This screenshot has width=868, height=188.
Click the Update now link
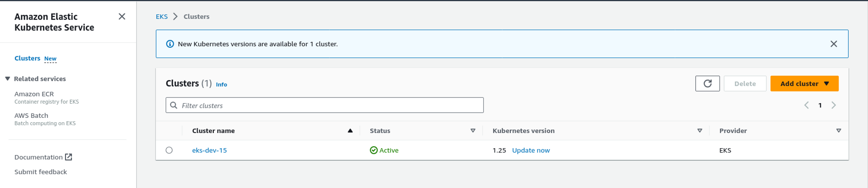pyautogui.click(x=531, y=150)
